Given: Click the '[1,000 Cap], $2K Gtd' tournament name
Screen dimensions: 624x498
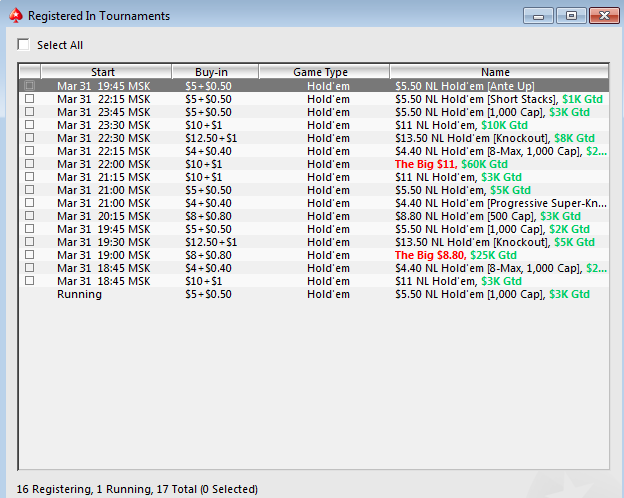Looking at the screenshot, I should point(492,229).
